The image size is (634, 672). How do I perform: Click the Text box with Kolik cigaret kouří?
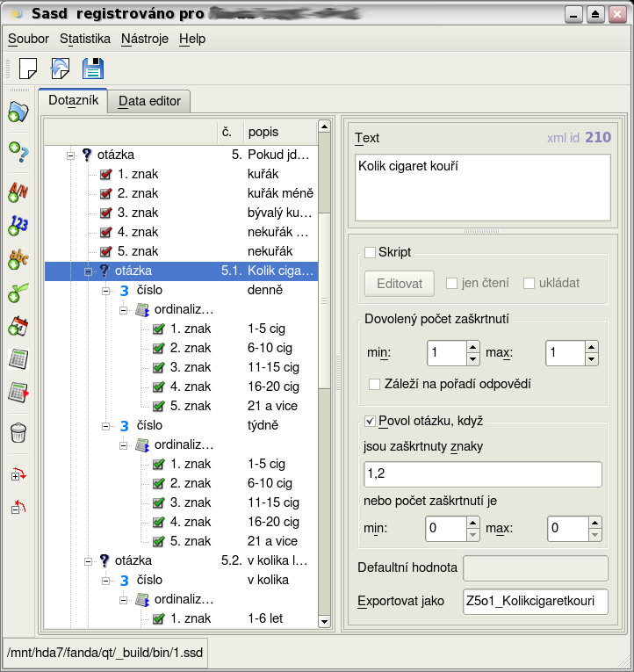[483, 188]
